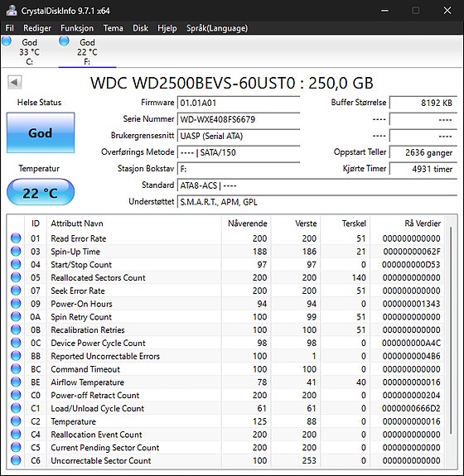Click the CrystalDiskInfo app icon in title bar
The width and height of the screenshot is (464, 476).
click(11, 10)
